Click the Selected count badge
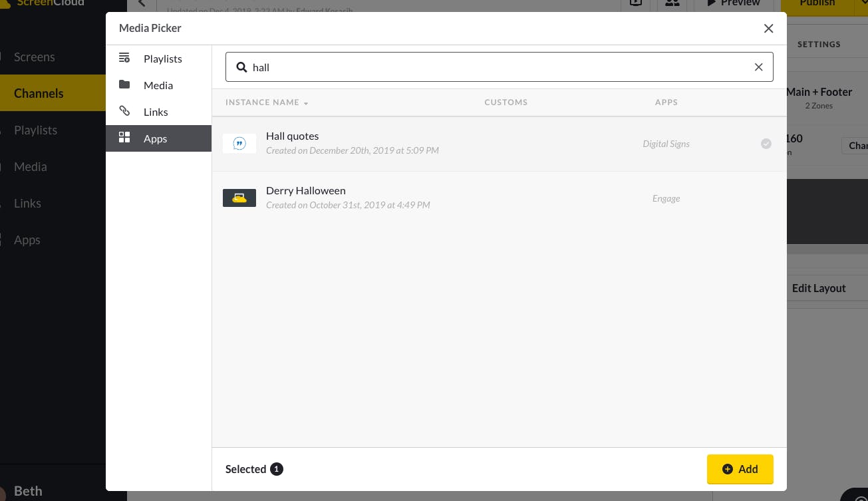This screenshot has width=868, height=501. (277, 469)
